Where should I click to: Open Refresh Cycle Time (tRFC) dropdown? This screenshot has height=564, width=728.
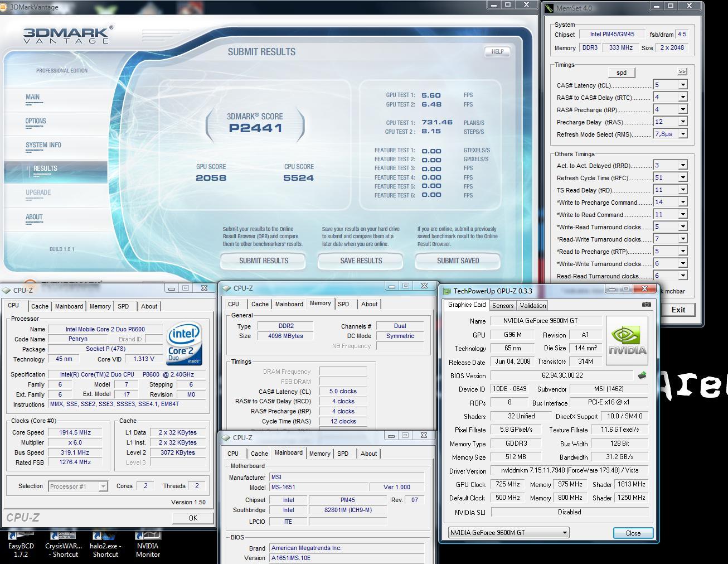click(x=683, y=177)
